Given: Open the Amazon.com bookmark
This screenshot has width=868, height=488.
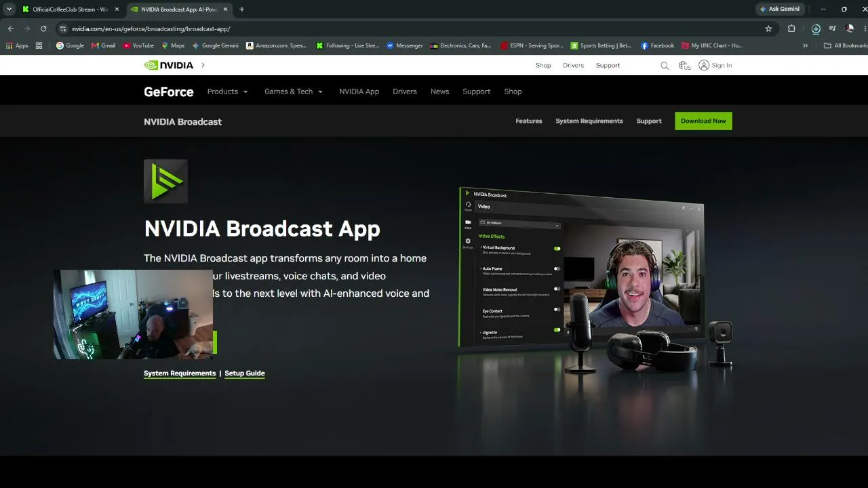Looking at the screenshot, I should [276, 45].
